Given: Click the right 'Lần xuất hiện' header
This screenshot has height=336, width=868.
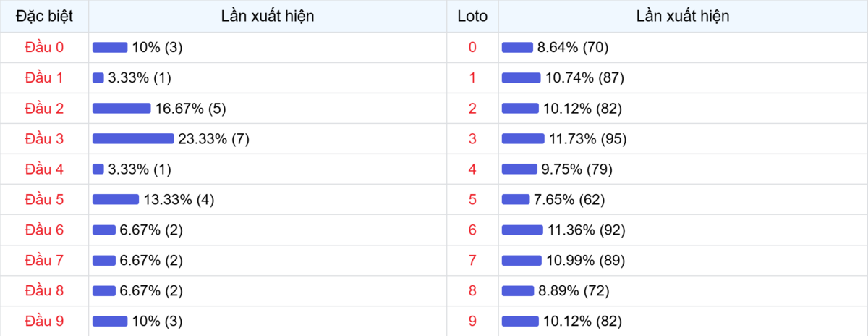Looking at the screenshot, I should click(x=683, y=16).
